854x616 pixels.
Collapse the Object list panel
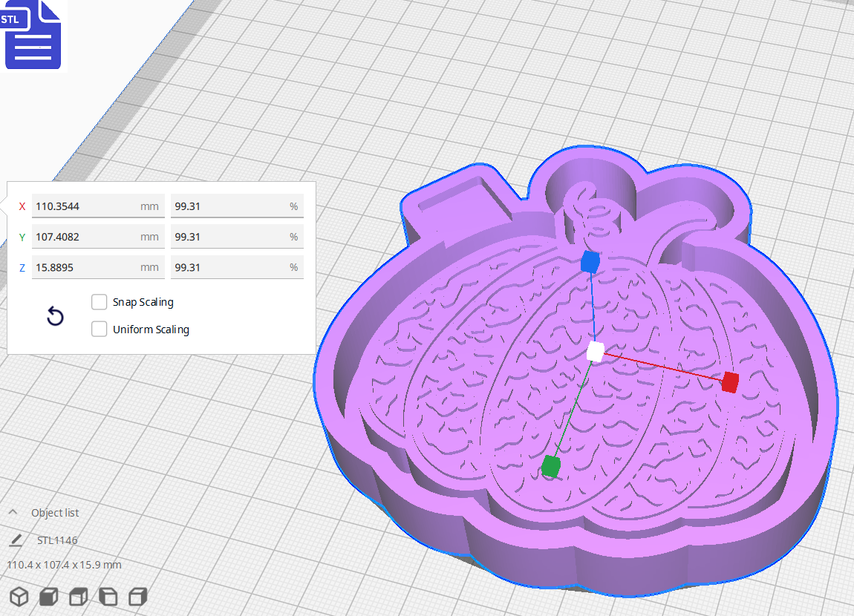pos(13,511)
